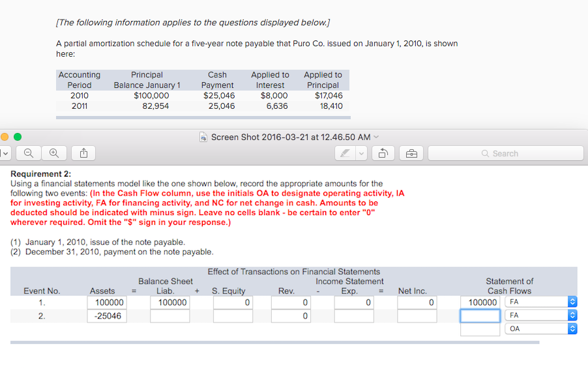Click the rotate image icon
Screen dimensions: 588x374
[x=383, y=153]
